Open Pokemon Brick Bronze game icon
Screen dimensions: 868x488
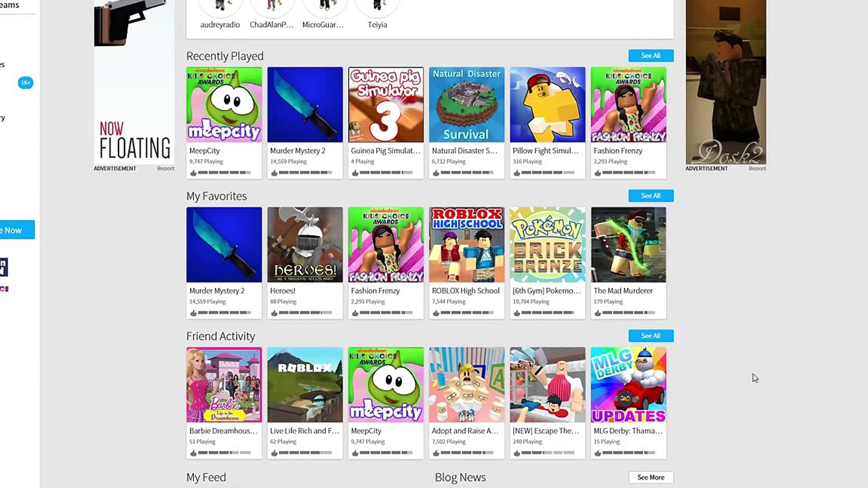coord(547,245)
